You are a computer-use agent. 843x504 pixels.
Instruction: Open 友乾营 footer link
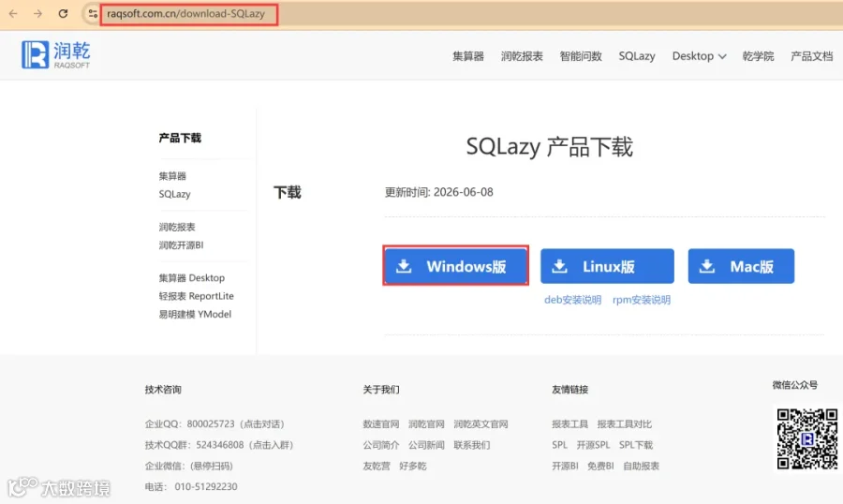[377, 466]
